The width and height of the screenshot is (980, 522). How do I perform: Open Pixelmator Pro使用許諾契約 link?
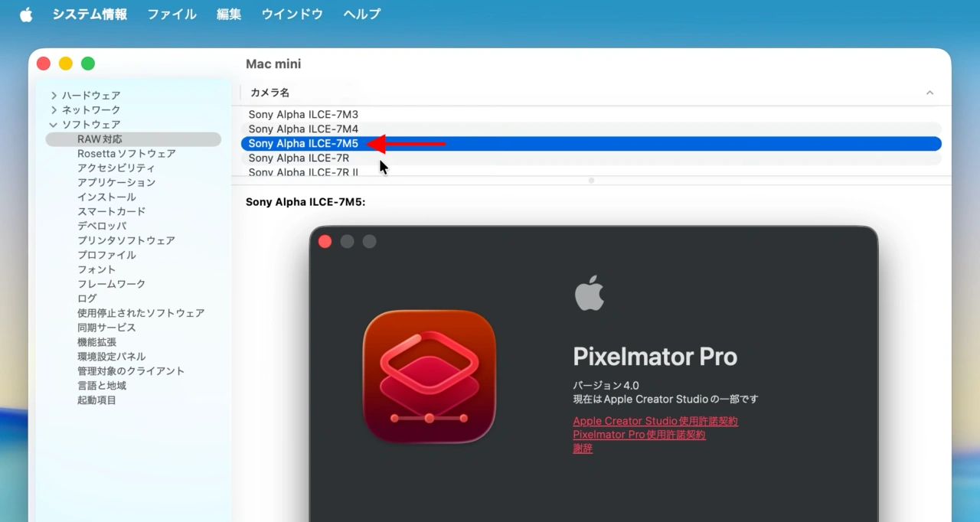pos(639,435)
